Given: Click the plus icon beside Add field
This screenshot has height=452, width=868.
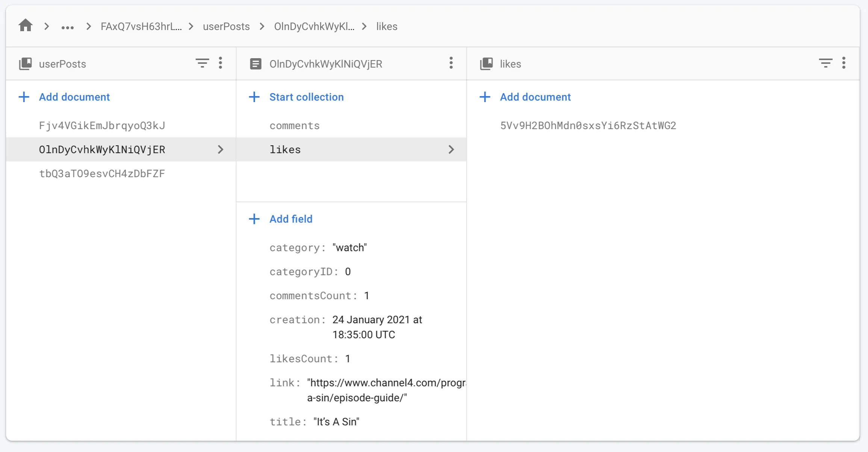Looking at the screenshot, I should pyautogui.click(x=254, y=219).
